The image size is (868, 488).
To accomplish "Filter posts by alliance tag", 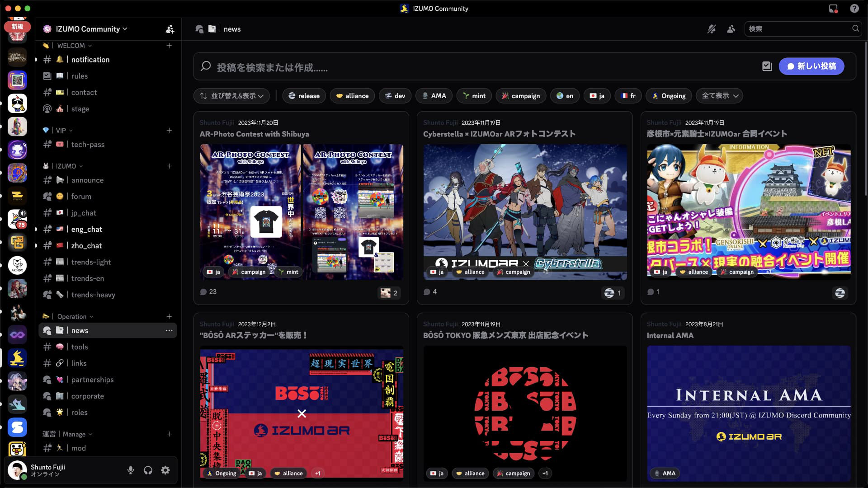I will pos(352,96).
